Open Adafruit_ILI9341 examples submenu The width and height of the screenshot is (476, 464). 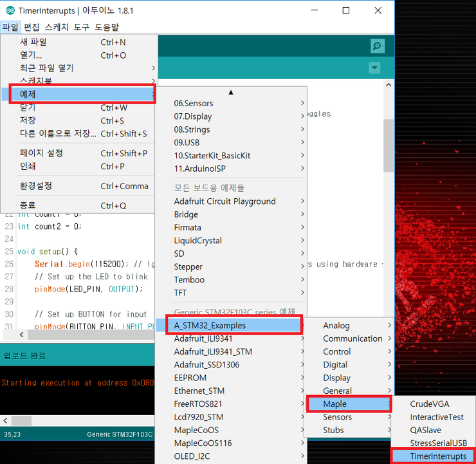tap(231, 339)
